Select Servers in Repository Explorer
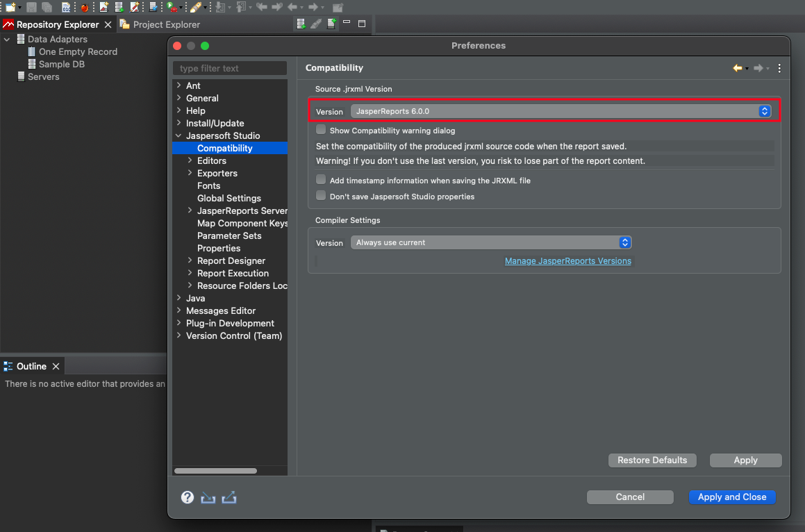This screenshot has height=532, width=805. [38, 76]
